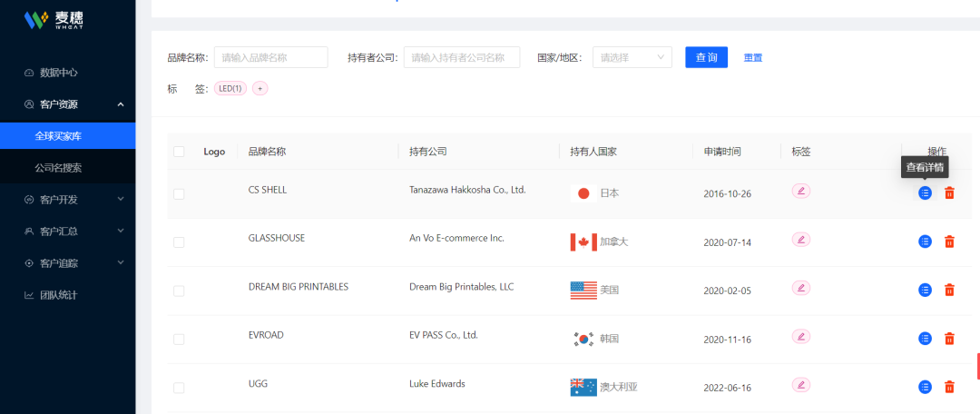Check the DREAM BIG PRINTABLES checkbox
Viewport: 980px width, 414px height.
point(179,291)
